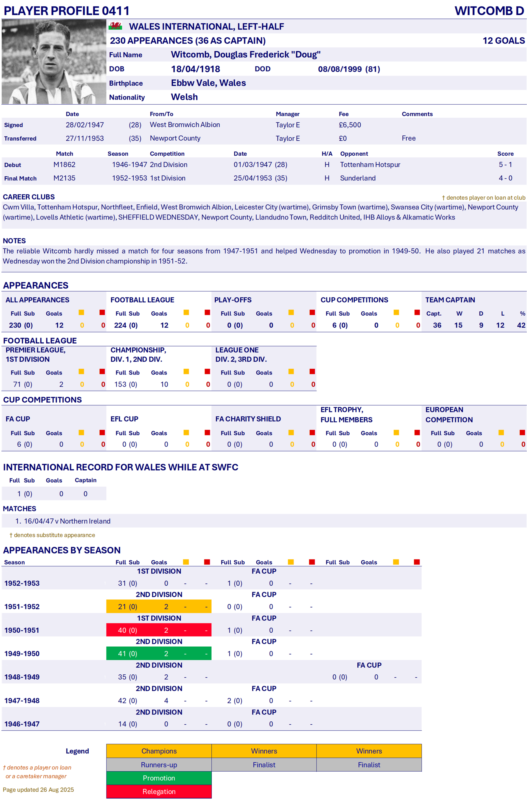Screen dimensions: 527x812
Task: Click the 16/04/47 v Northern Ireland match
Action: [x=67, y=521]
